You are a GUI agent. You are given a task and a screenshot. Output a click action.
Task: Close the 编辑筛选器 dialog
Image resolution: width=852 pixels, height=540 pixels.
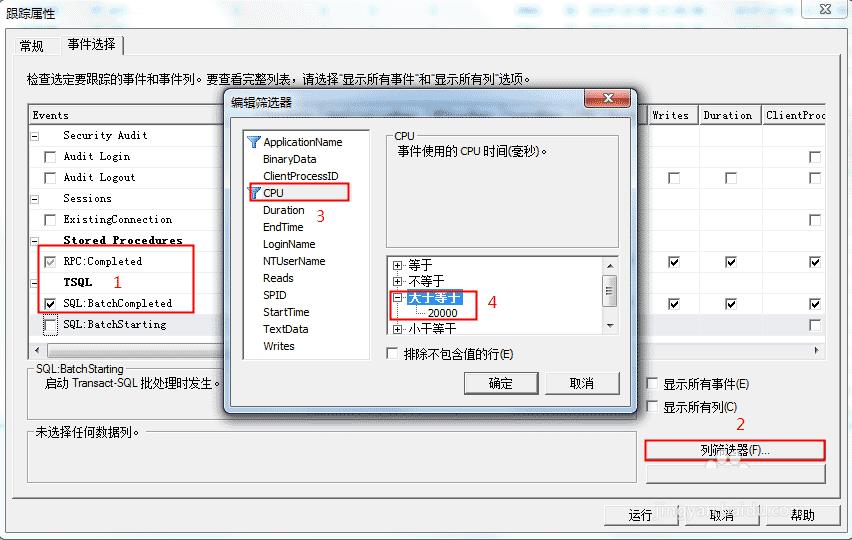tap(607, 98)
